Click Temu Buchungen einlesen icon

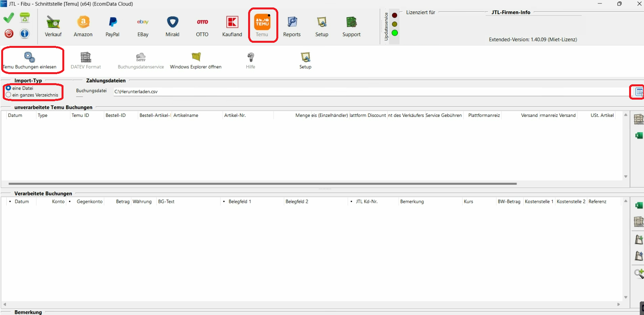(30, 60)
